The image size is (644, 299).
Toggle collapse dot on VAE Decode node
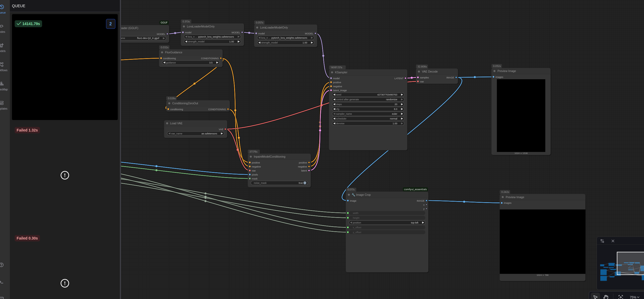(419, 72)
